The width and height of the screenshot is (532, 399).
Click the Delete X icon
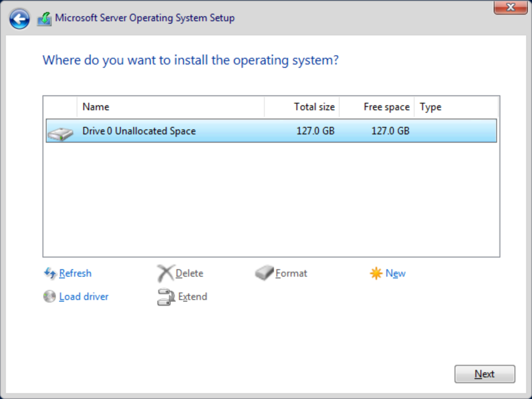pos(165,273)
